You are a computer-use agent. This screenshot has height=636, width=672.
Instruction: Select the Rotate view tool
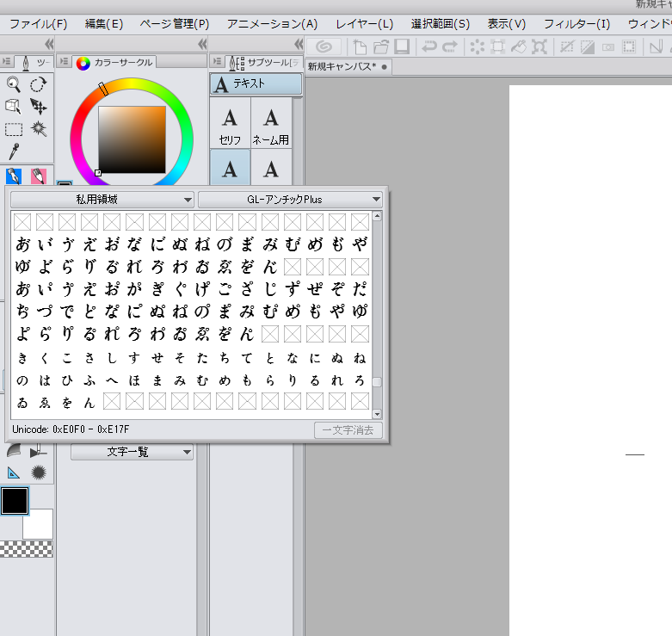39,84
